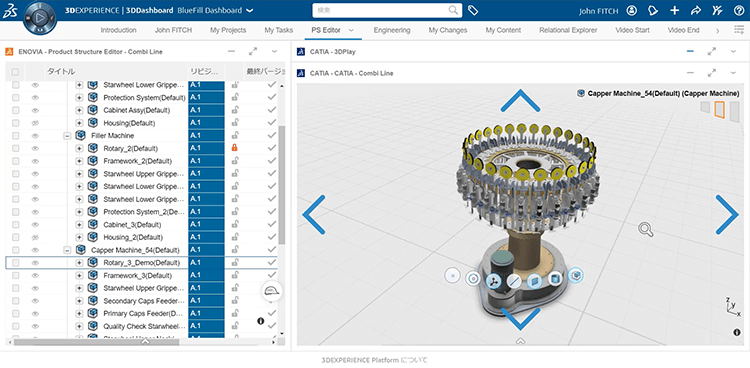This screenshot has height=368, width=750.
Task: Click the up navigation arrow in 3D viewer
Action: point(520,100)
